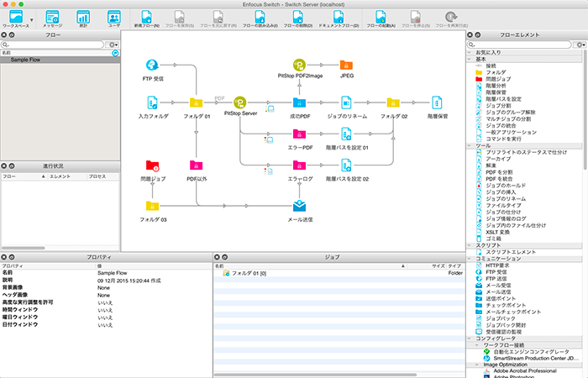This screenshot has width=588, height=378.
Task: Pick アーカイブ element in tools list
Action: click(498, 159)
